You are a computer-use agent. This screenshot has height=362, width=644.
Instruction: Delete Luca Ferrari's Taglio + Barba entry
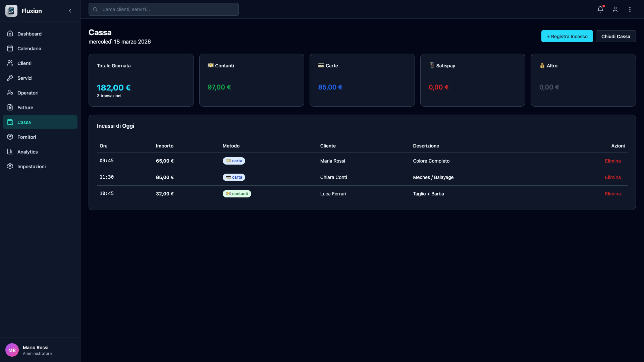612,194
